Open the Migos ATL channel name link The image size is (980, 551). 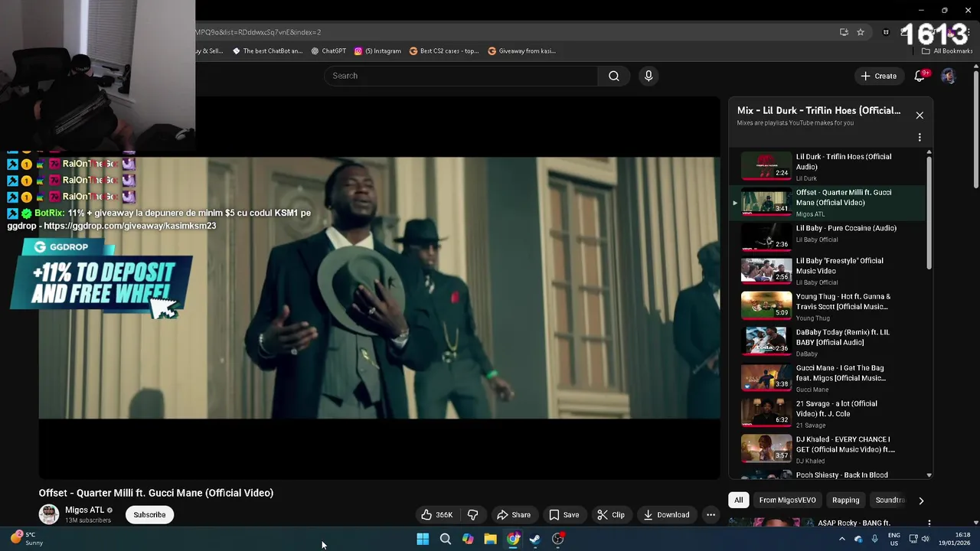pos(84,510)
